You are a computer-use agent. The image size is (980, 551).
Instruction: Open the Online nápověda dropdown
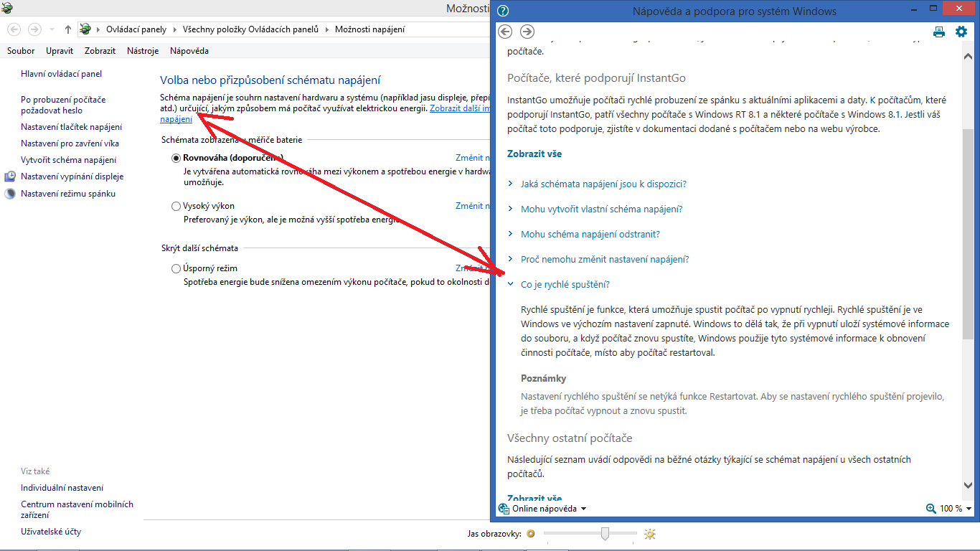583,509
